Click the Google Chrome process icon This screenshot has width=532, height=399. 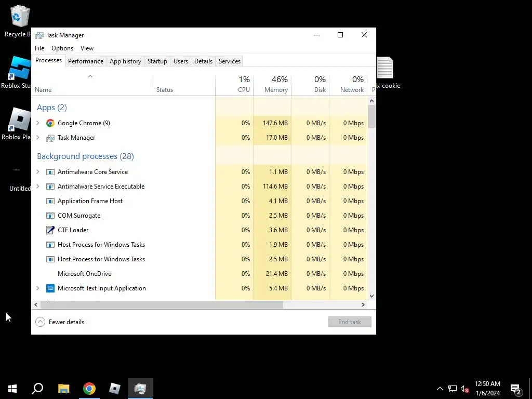coord(50,123)
